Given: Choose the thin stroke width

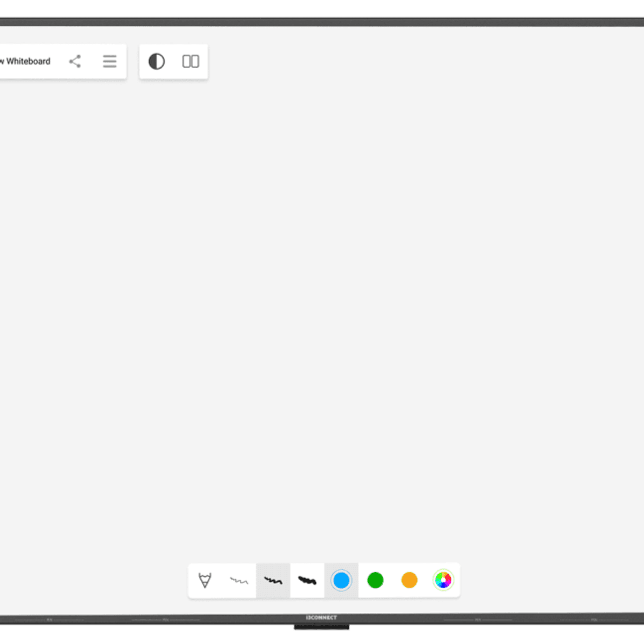Looking at the screenshot, I should pos(239,580).
